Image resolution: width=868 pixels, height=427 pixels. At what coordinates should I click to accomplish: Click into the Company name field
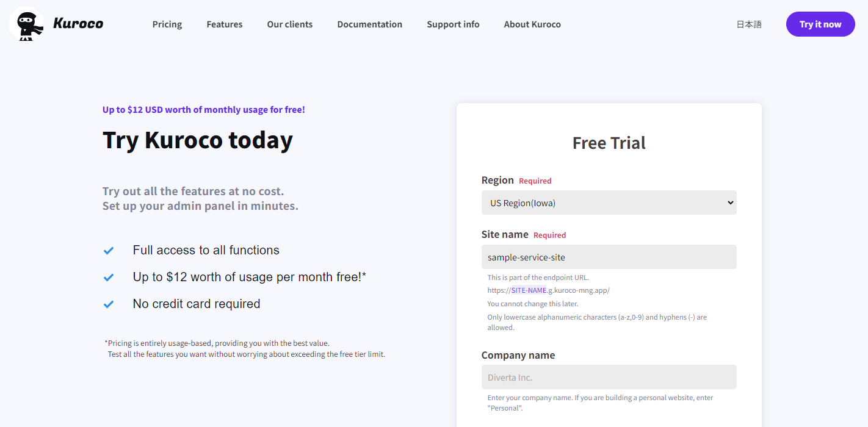pyautogui.click(x=609, y=378)
